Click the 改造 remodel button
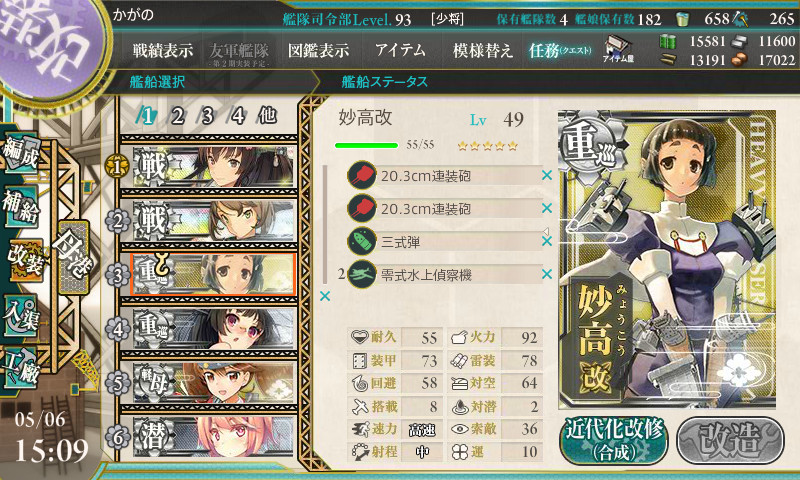 click(x=730, y=440)
